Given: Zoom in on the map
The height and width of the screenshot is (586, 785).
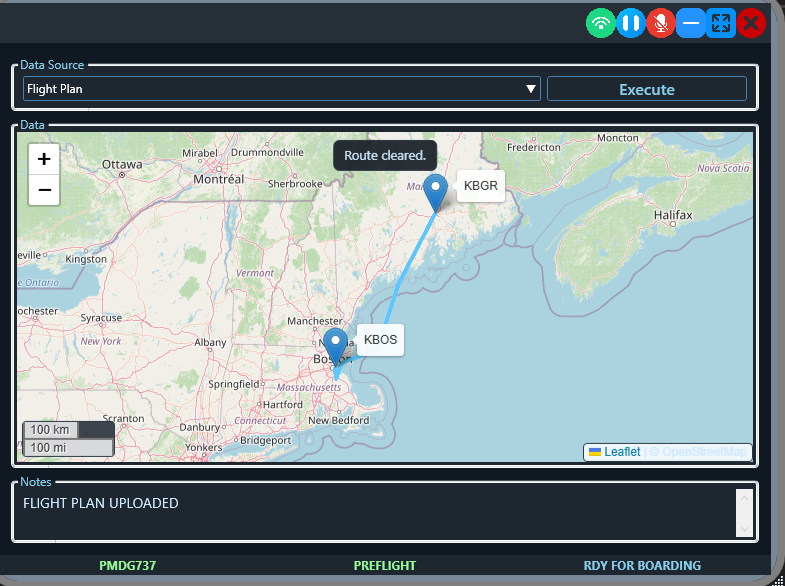Looking at the screenshot, I should click(44, 159).
